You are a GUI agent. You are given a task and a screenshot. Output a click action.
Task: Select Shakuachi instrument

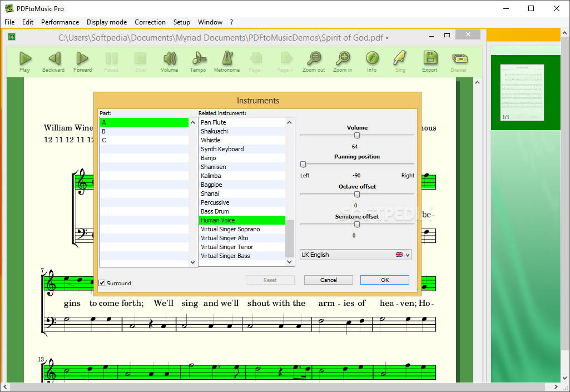coord(242,131)
